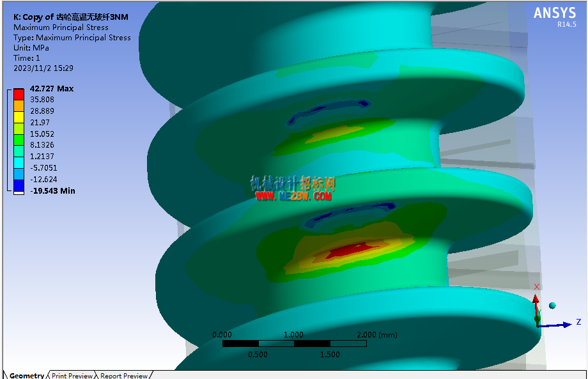The height and width of the screenshot is (379, 588).
Task: Click the Maximum Principal Stress title text
Action: coord(61,27)
